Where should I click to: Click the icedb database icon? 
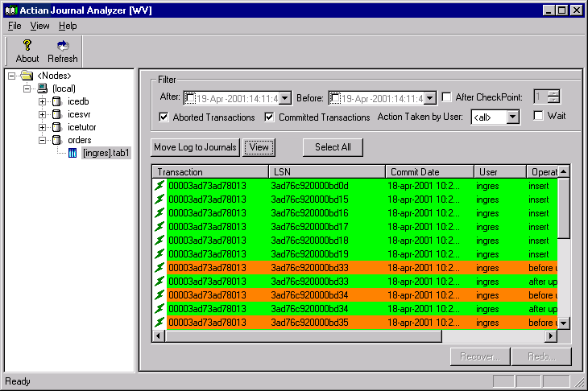[56, 101]
